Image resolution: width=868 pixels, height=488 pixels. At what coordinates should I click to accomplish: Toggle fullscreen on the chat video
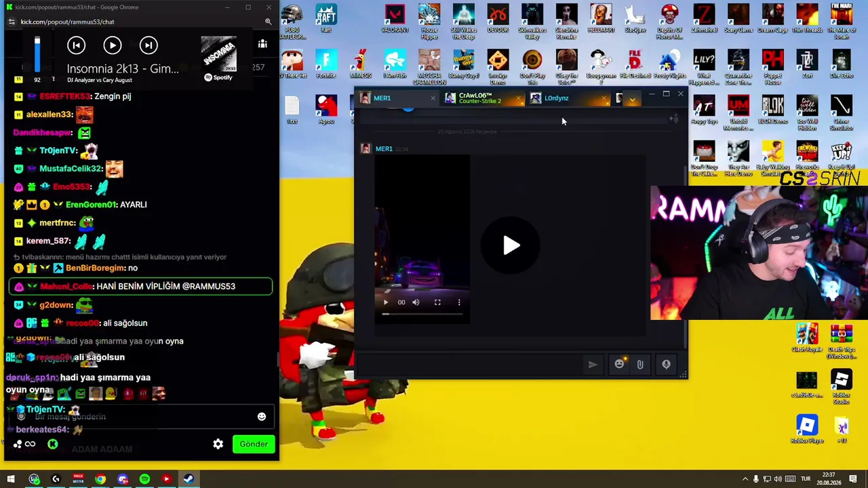(437, 302)
